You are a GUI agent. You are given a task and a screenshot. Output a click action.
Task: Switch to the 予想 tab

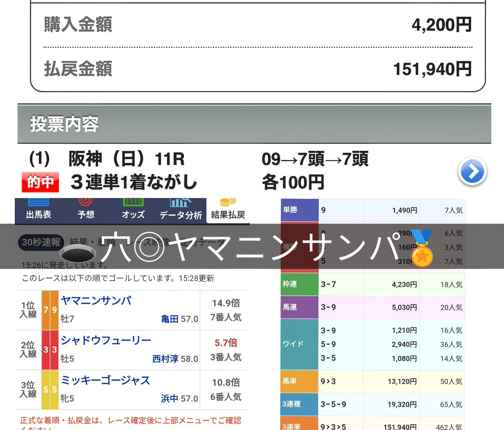(x=86, y=211)
